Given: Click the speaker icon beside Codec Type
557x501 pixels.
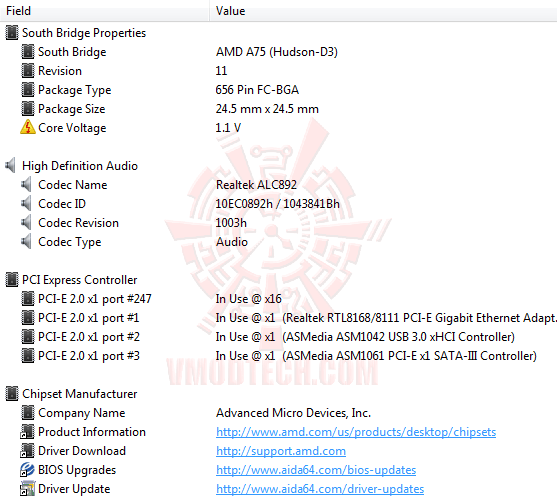Looking at the screenshot, I should [x=27, y=242].
